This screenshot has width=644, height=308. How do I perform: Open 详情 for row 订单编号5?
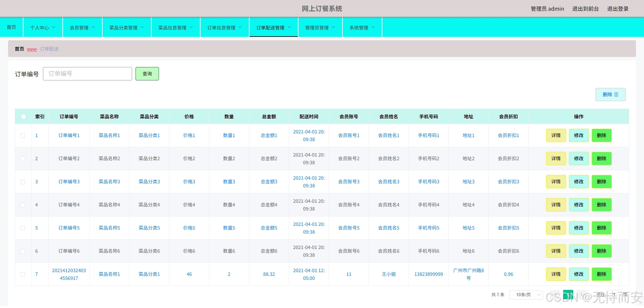556,228
